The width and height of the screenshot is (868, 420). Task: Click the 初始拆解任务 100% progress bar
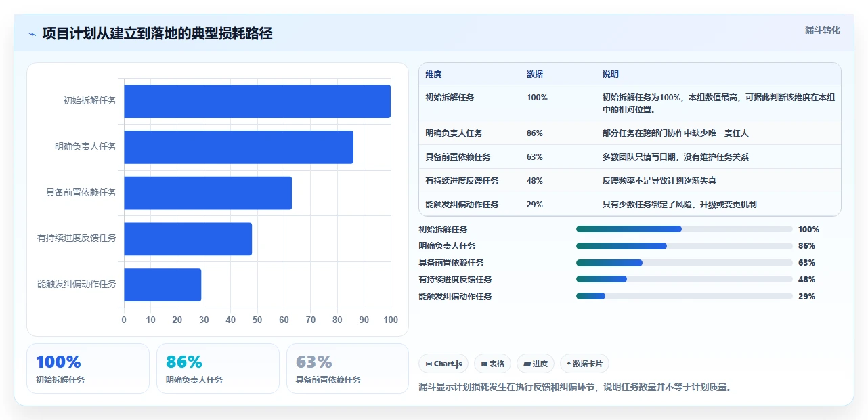coord(684,229)
